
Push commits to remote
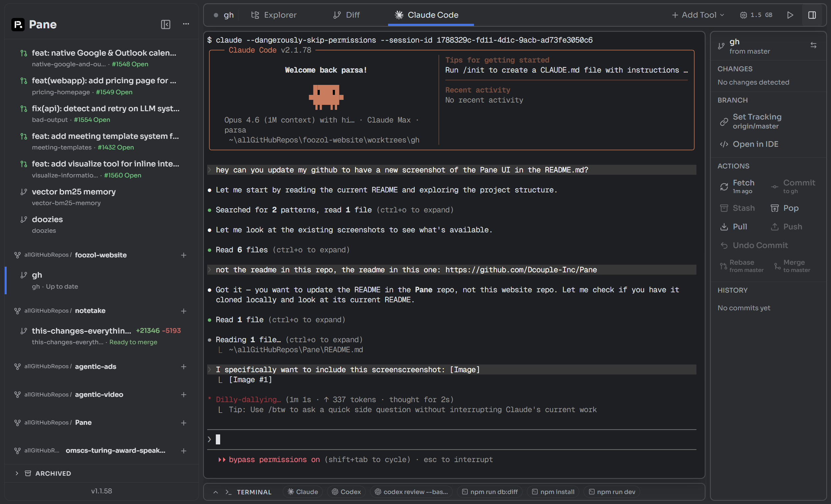point(786,227)
